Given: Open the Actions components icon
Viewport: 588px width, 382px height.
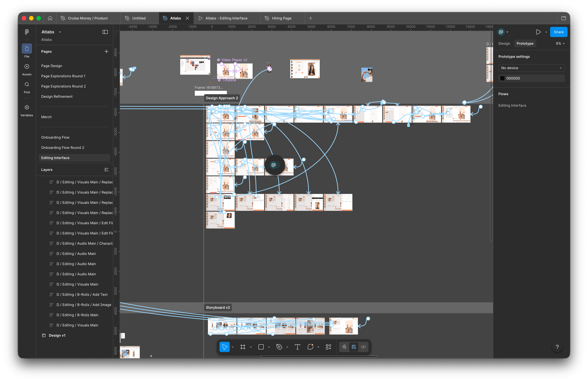Looking at the screenshot, I should (x=328, y=347).
